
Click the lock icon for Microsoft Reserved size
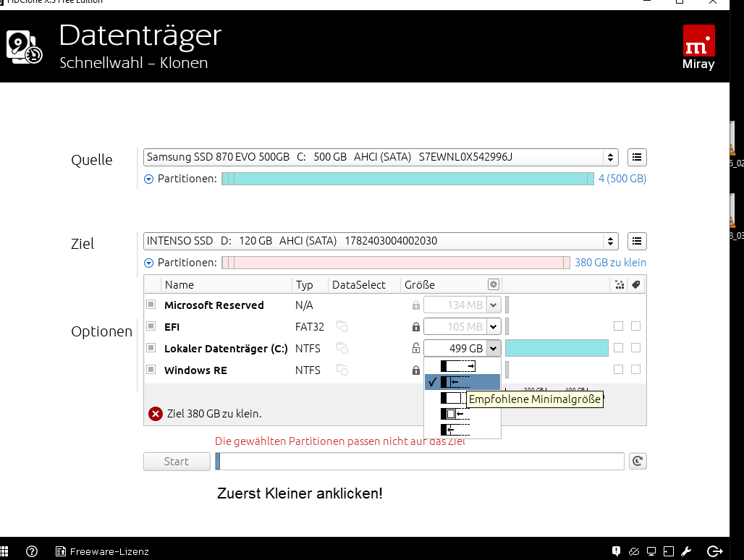pyautogui.click(x=416, y=305)
